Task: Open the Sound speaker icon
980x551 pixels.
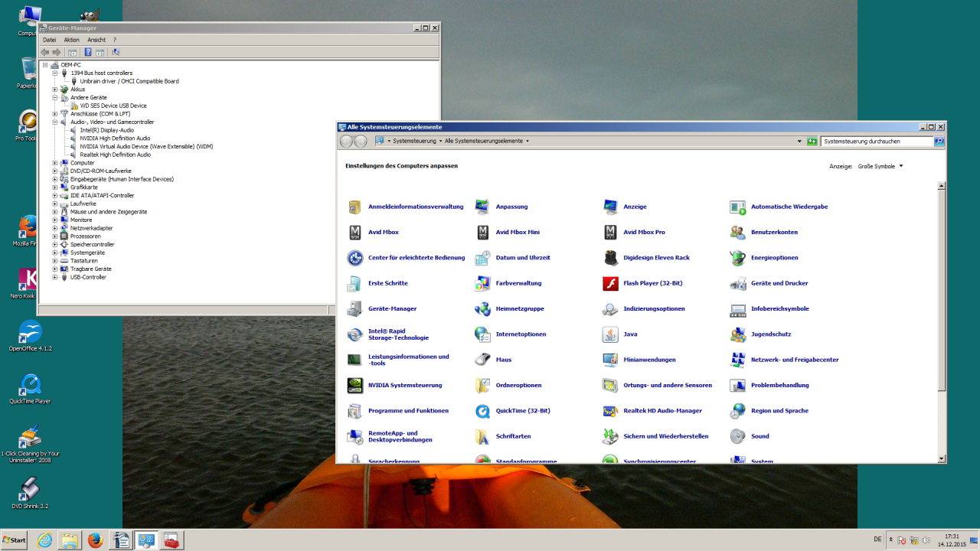Action: pyautogui.click(x=737, y=436)
